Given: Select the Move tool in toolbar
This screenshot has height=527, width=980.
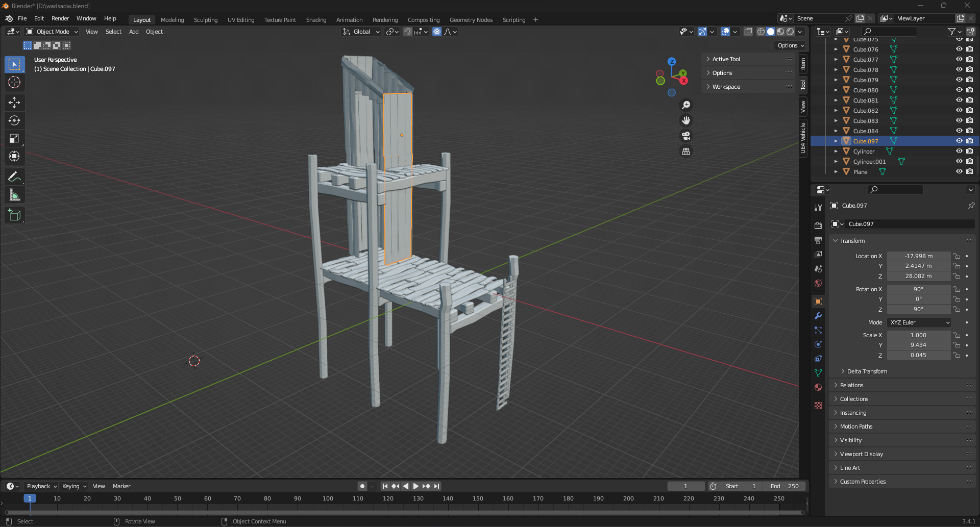Looking at the screenshot, I should pos(14,103).
